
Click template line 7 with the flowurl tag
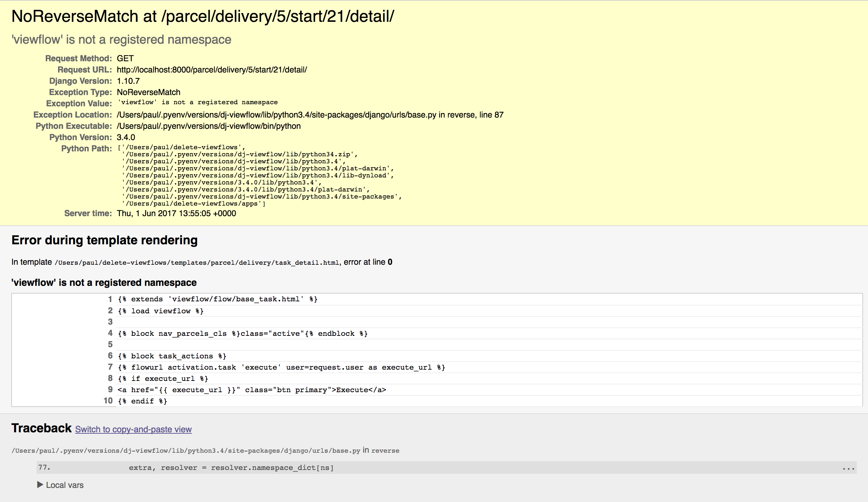[x=281, y=368]
